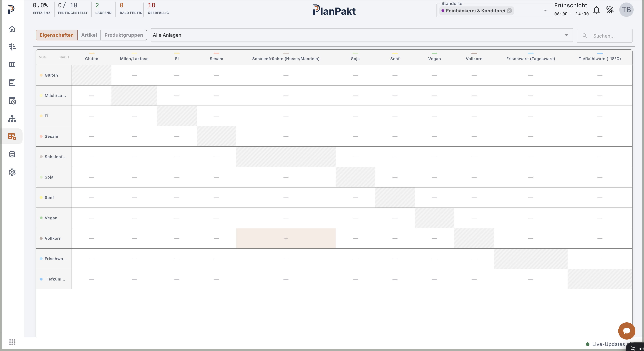
Task: Open the calendar clock schedule icon
Action: (12, 101)
